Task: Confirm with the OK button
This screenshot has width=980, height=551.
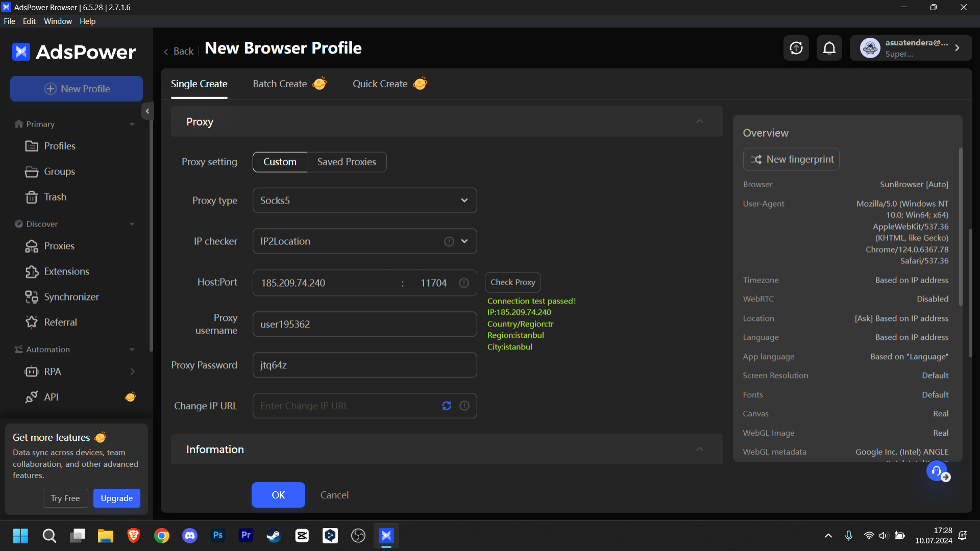Action: pyautogui.click(x=278, y=495)
